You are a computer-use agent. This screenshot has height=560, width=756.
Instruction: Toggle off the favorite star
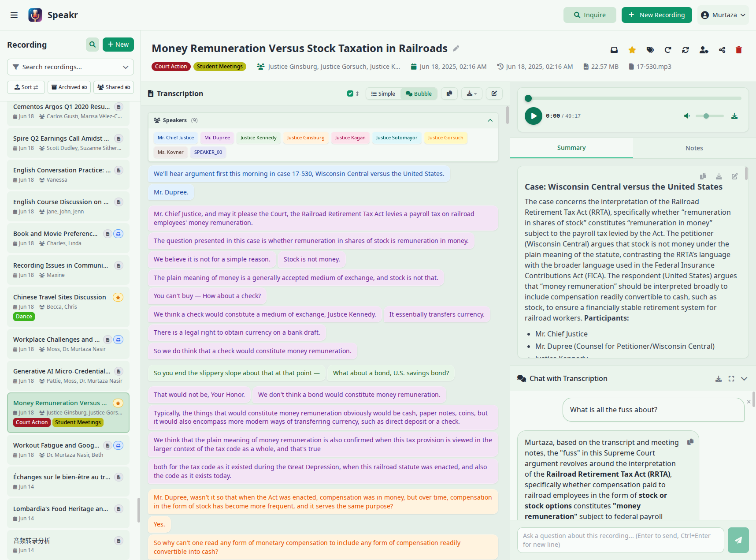click(x=632, y=50)
